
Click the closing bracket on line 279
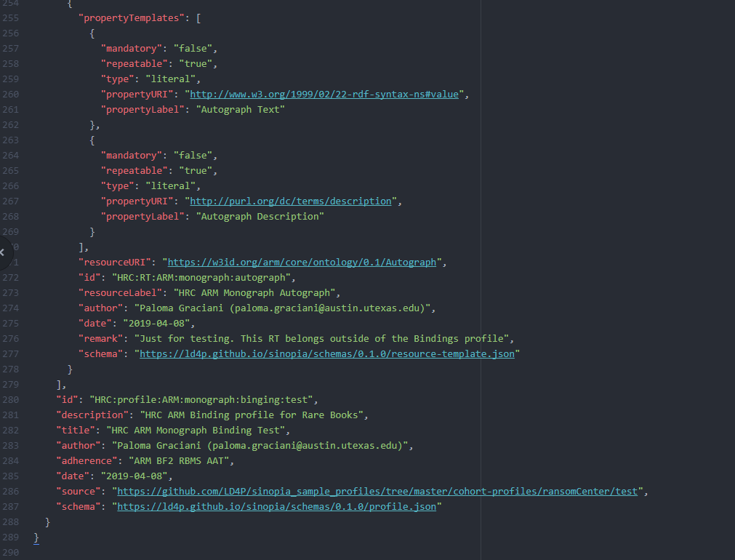tap(59, 385)
